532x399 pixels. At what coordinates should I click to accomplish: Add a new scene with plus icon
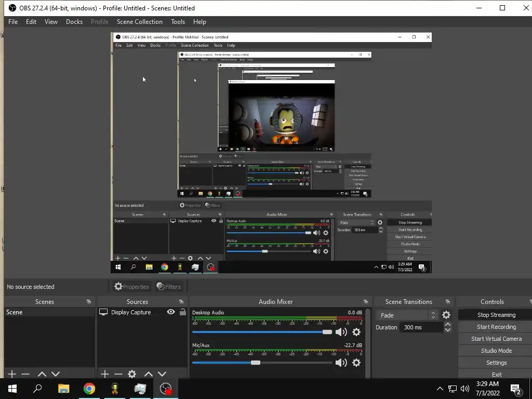(x=12, y=374)
